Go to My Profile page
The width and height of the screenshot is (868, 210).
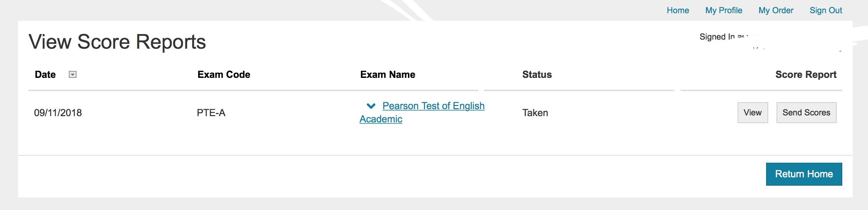pos(724,10)
